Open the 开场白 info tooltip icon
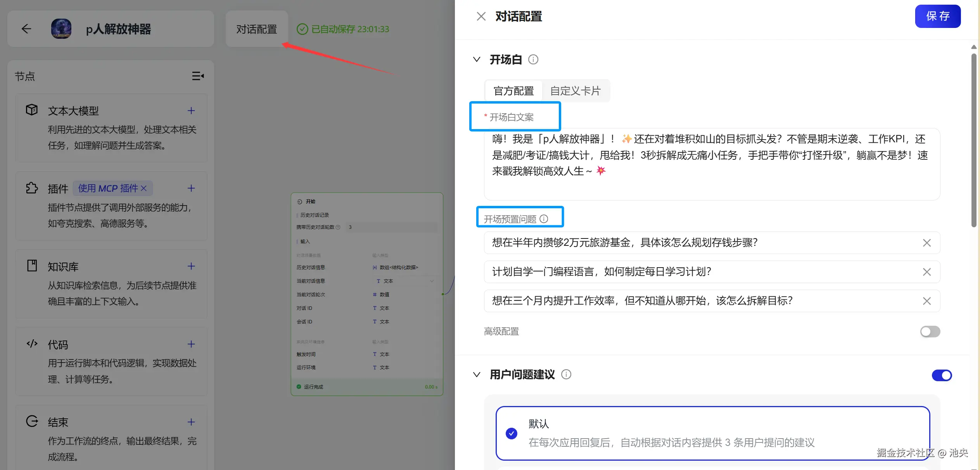The width and height of the screenshot is (980, 470). (533, 59)
